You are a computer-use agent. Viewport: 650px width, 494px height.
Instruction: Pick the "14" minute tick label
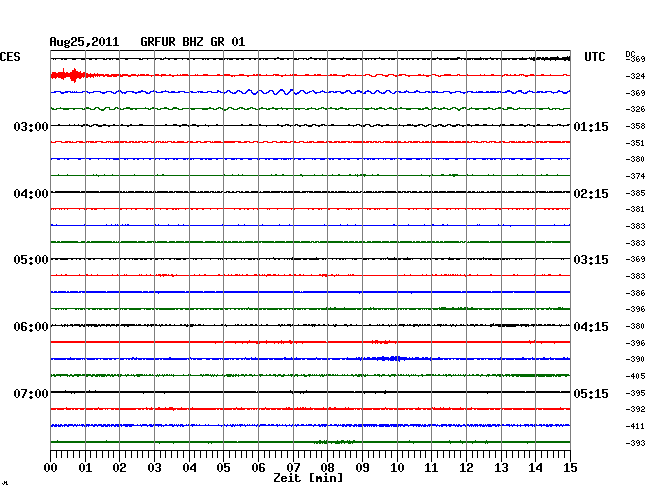[x=535, y=468]
